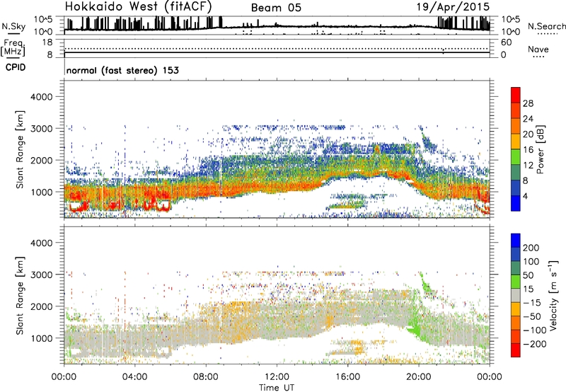Image resolution: width=566 pixels, height=392 pixels.
Task: Click the 'normal (fast stereo) 153' text
Action: tap(122, 70)
